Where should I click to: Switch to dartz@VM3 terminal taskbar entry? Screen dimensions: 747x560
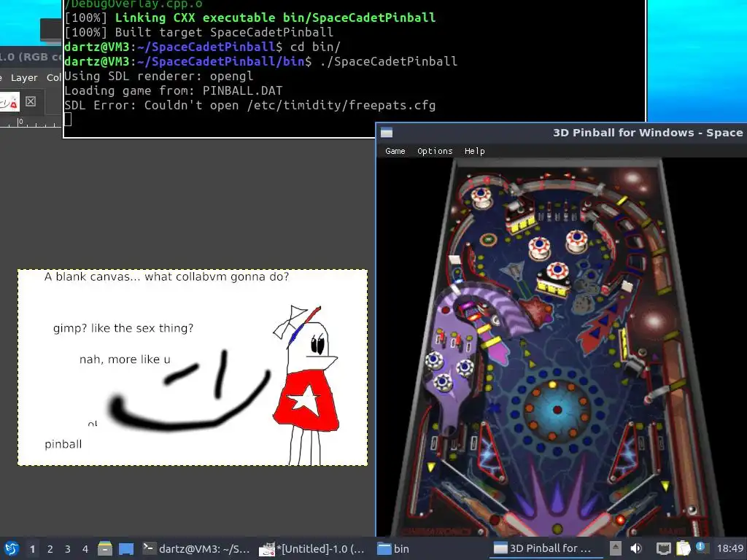196,549
